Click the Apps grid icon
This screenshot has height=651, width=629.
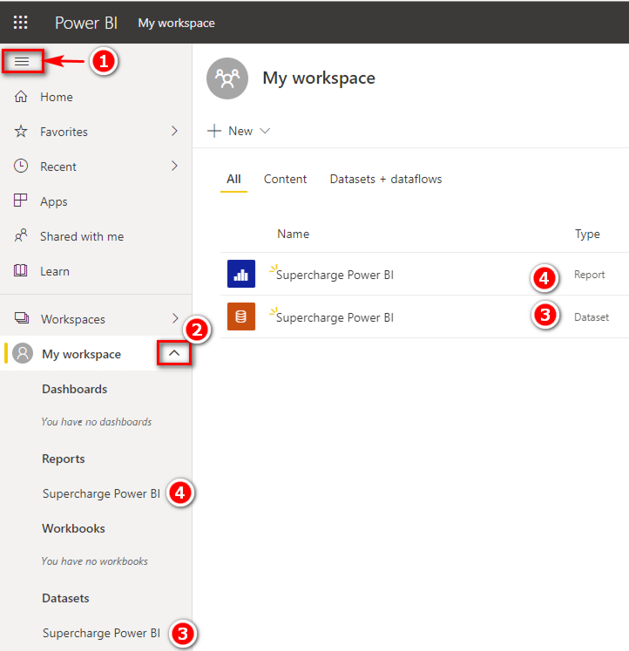click(x=20, y=201)
